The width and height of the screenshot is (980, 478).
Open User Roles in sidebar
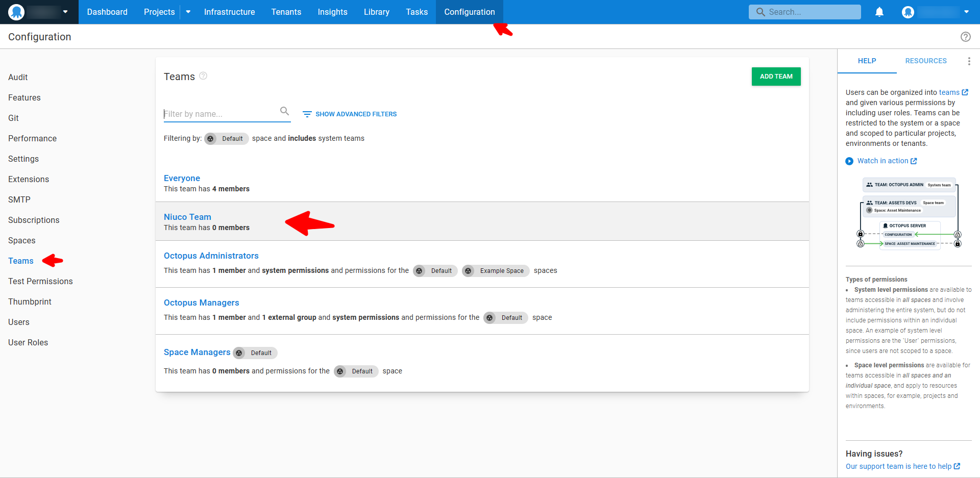pos(28,342)
